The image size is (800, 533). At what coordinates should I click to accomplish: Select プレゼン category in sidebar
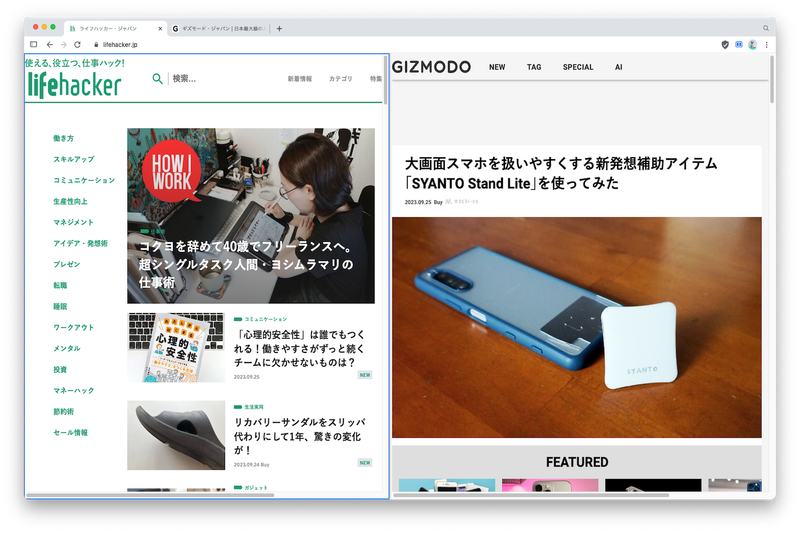pos(66,264)
